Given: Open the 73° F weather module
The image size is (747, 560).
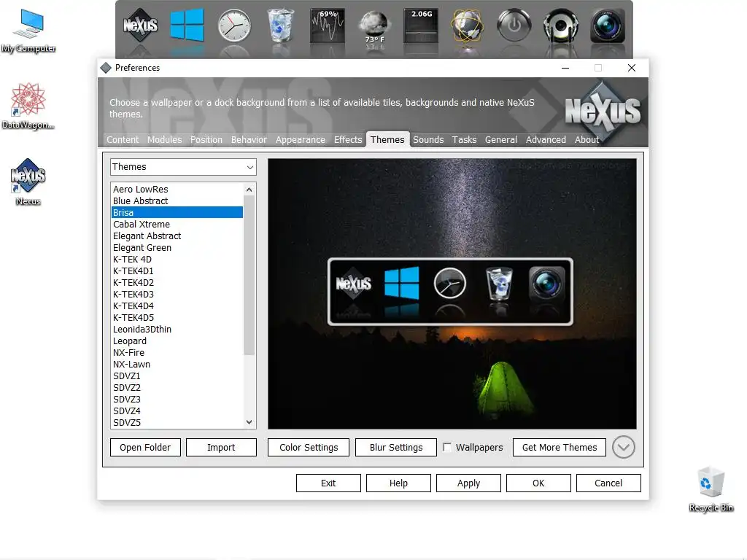Looking at the screenshot, I should pos(374,26).
